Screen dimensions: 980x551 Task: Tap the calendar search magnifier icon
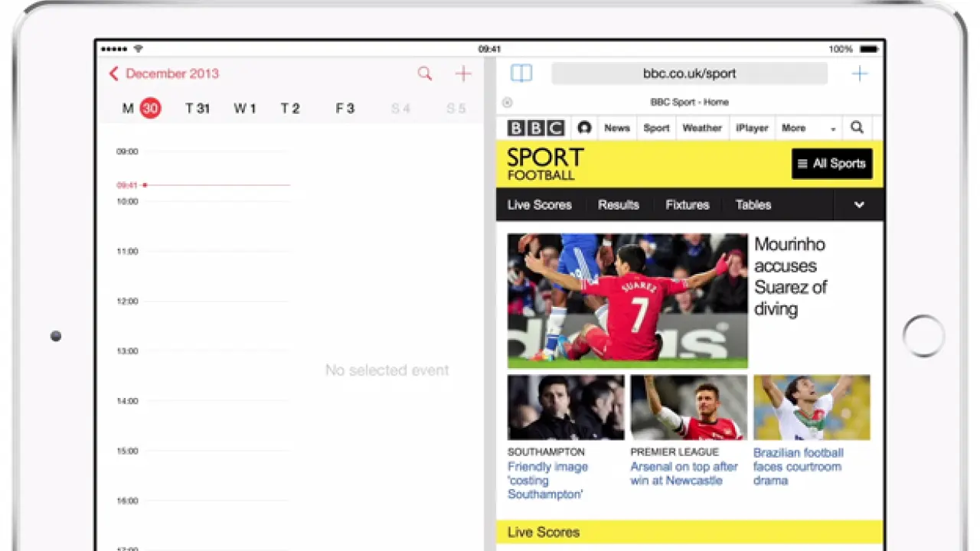coord(424,73)
